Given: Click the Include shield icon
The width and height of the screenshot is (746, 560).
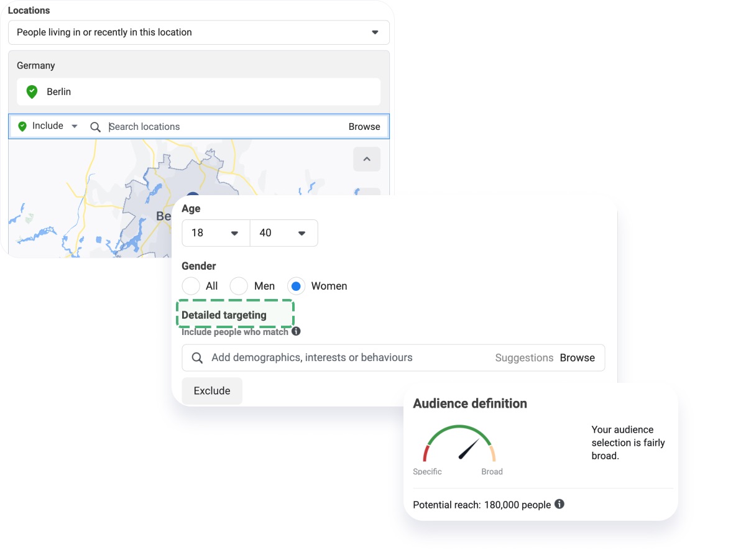Looking at the screenshot, I should [22, 126].
